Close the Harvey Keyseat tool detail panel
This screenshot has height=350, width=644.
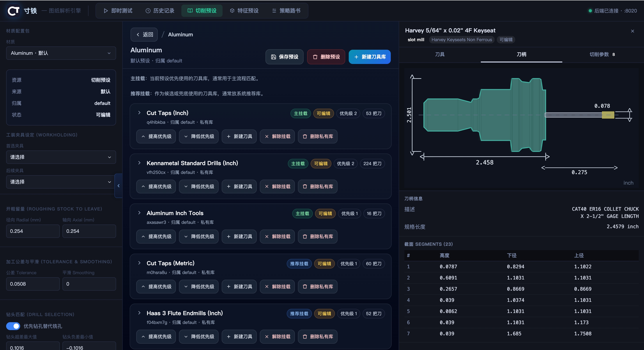[x=632, y=31]
